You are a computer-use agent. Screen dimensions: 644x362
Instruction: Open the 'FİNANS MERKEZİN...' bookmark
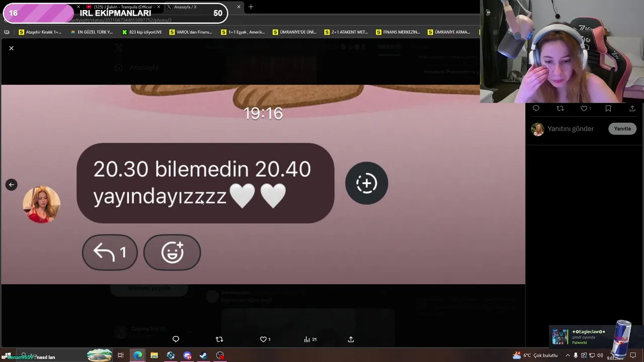click(397, 32)
